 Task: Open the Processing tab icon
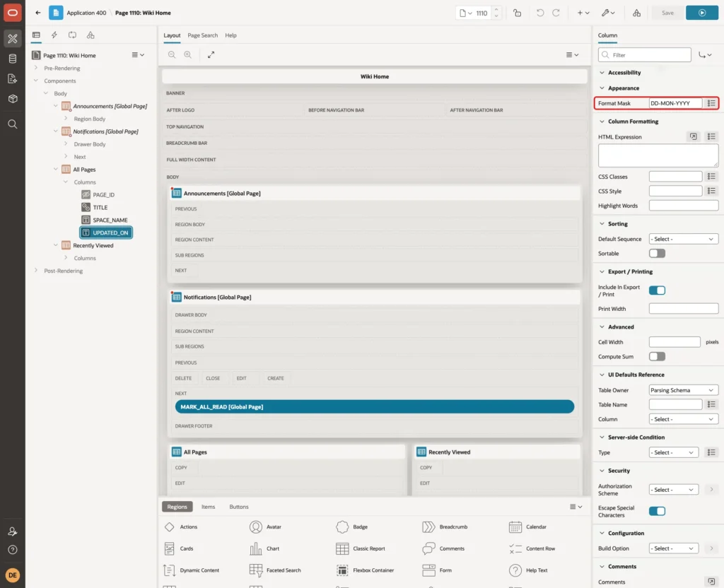(73, 35)
